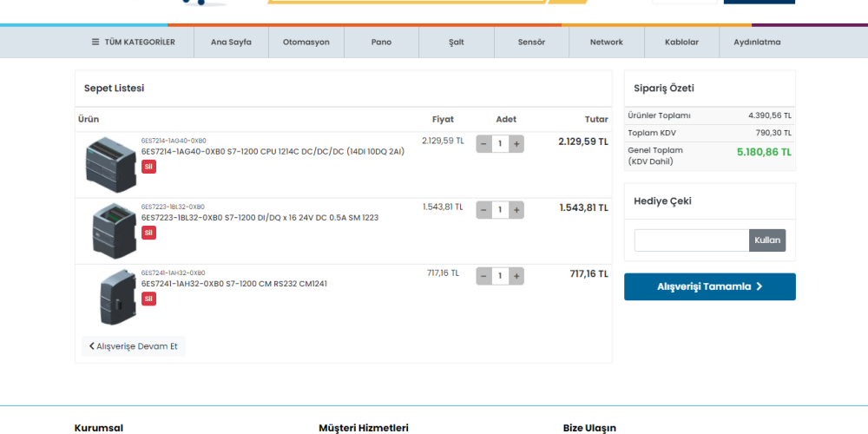Select the 2.129,59 TL Tutar amount

click(x=583, y=141)
